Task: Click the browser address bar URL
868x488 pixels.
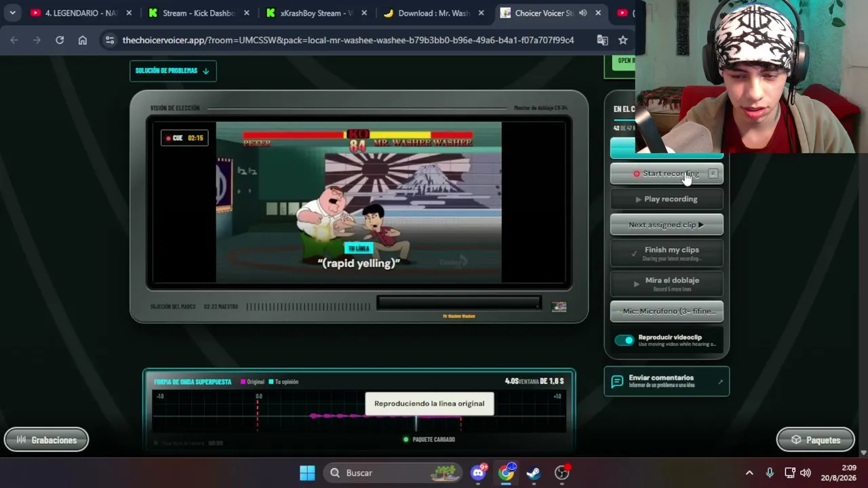Action: pyautogui.click(x=348, y=40)
